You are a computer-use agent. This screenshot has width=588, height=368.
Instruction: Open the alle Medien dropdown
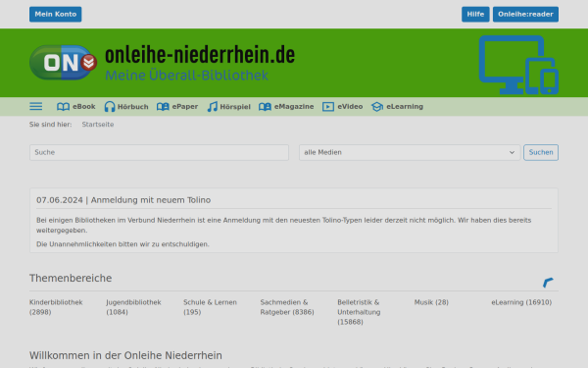click(410, 152)
